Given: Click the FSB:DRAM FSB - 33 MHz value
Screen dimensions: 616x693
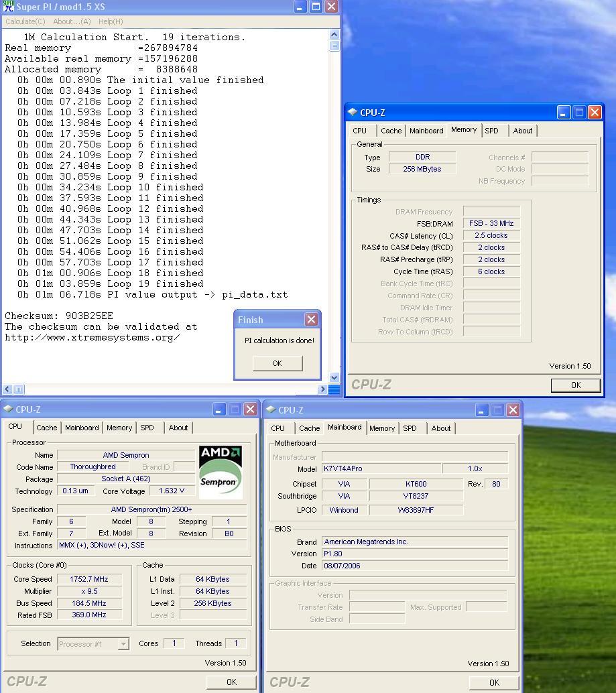Looking at the screenshot, I should tap(491, 224).
